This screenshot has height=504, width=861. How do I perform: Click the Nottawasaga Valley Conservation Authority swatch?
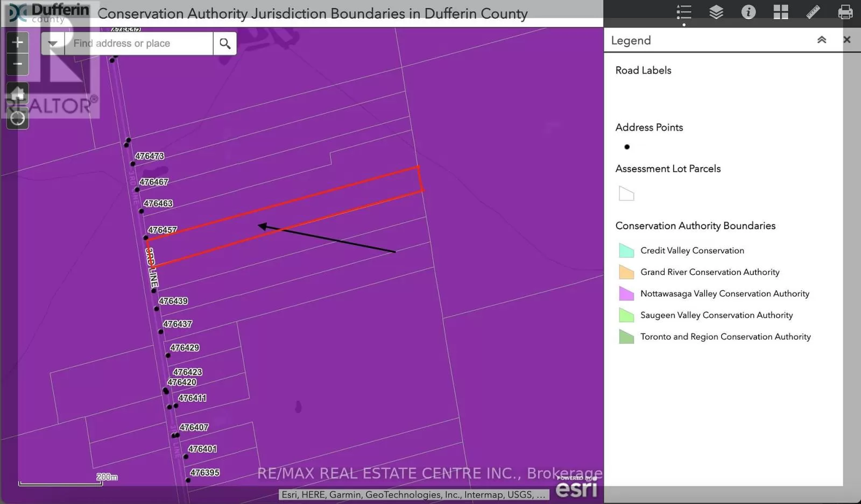(626, 294)
